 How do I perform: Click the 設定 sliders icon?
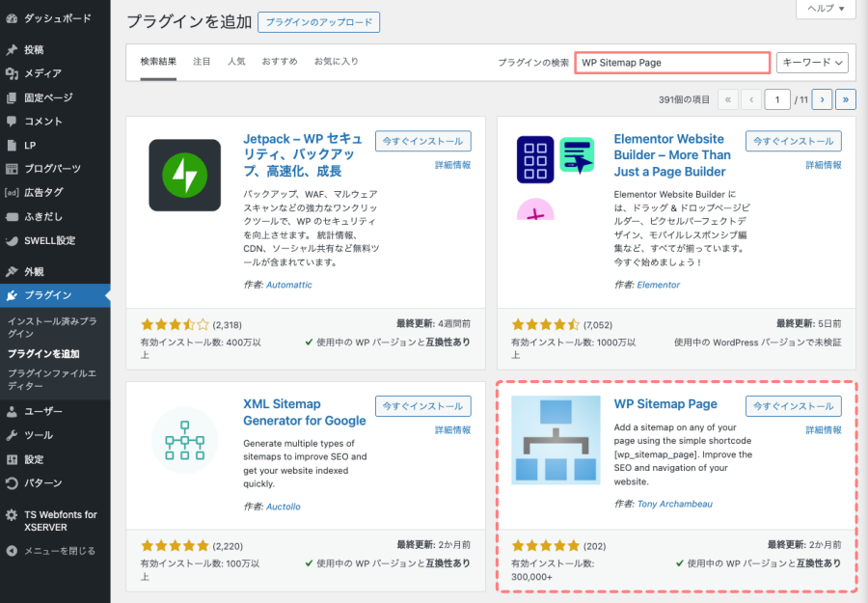(12, 459)
